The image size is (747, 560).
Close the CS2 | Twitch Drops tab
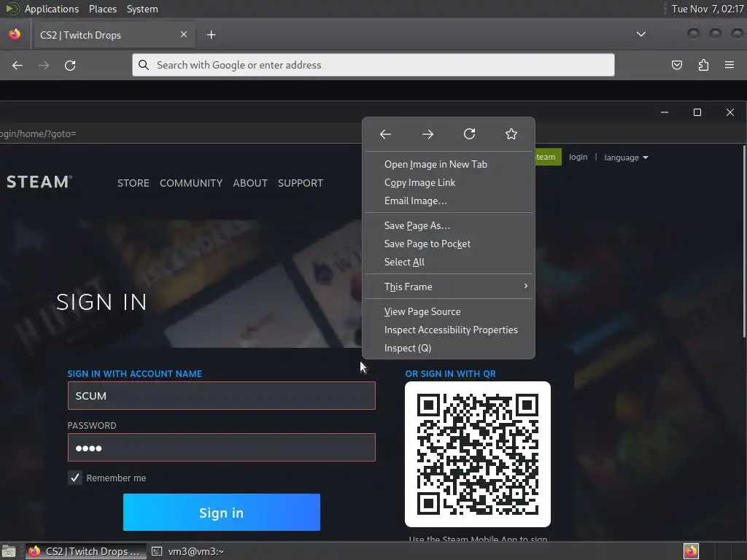point(183,35)
